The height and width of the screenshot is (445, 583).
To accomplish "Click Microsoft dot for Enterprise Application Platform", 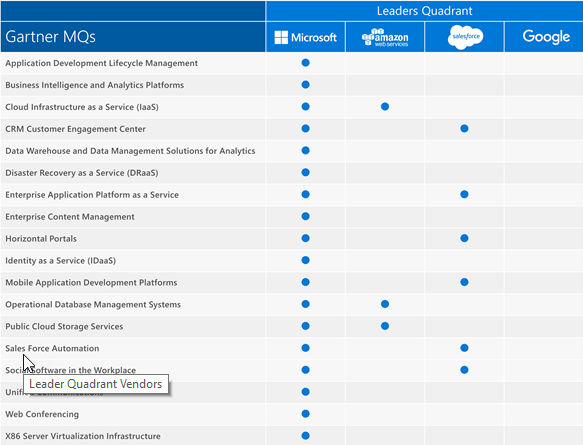I will tap(306, 194).
